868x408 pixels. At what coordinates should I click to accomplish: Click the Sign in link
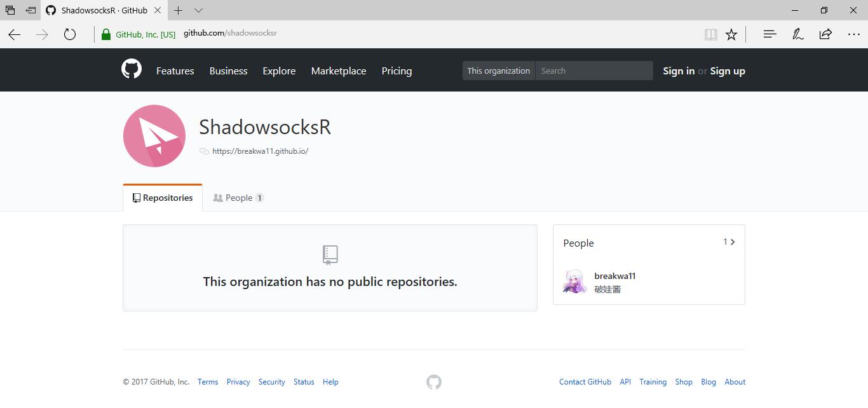pos(679,71)
